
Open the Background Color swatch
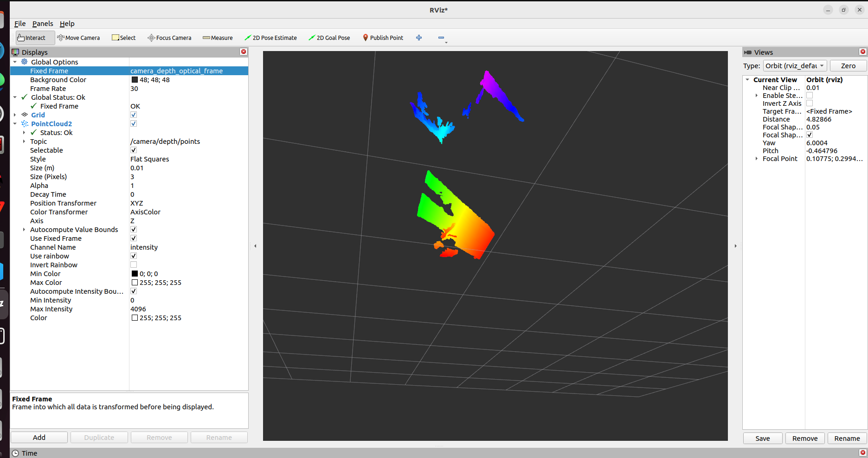[135, 79]
